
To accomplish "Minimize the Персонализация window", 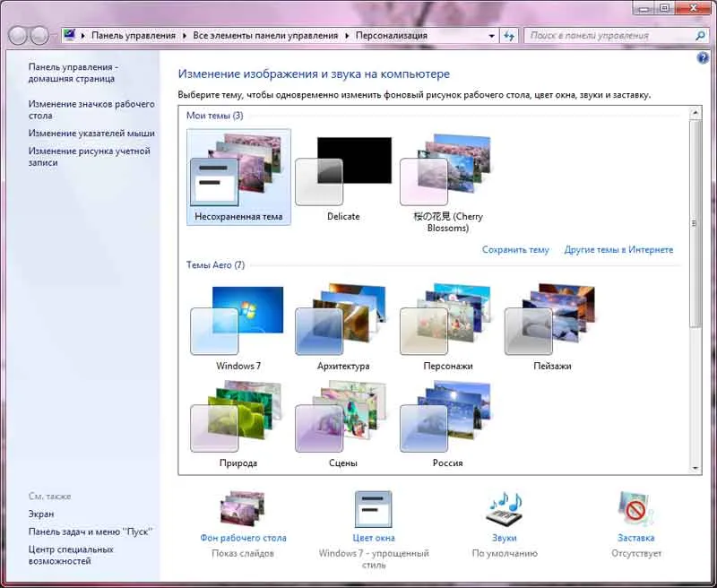I will 644,7.
